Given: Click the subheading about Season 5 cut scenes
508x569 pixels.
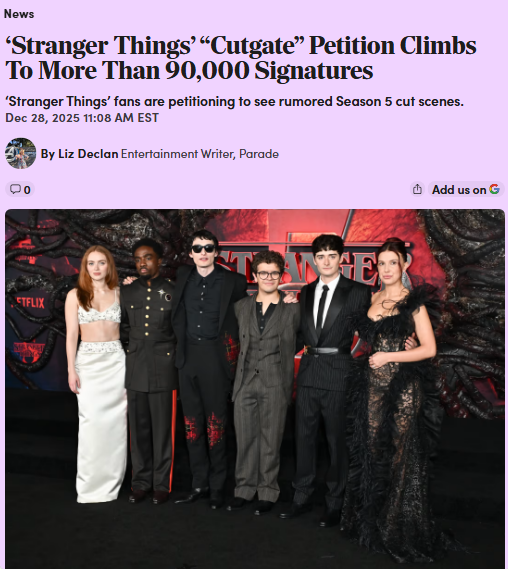Looking at the screenshot, I should point(234,102).
